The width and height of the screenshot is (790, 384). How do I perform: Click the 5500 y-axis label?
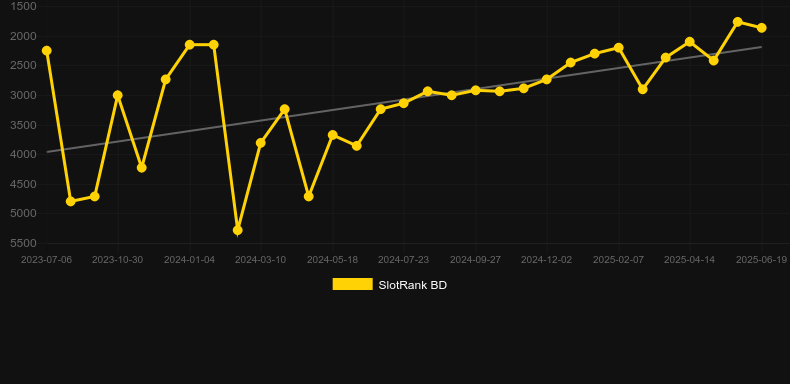(23, 243)
